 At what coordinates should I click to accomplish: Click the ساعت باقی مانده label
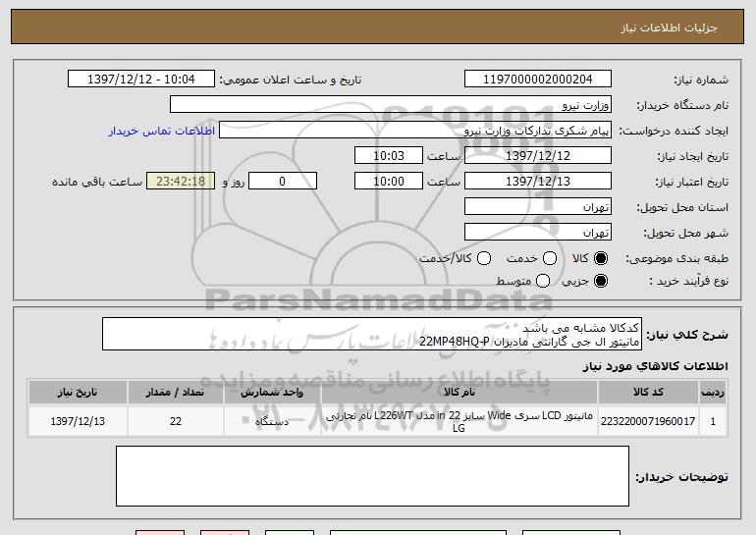(x=97, y=182)
